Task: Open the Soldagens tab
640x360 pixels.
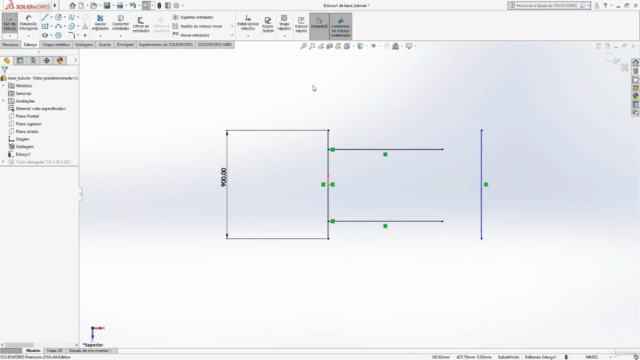Action: click(x=84, y=44)
